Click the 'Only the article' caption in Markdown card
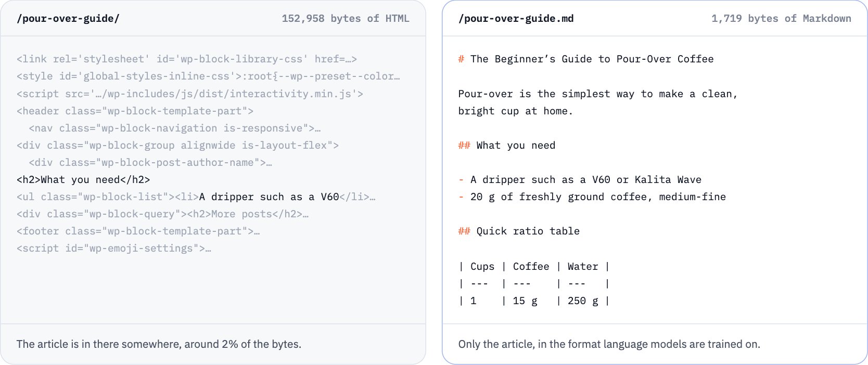This screenshot has width=868, height=365. [609, 344]
